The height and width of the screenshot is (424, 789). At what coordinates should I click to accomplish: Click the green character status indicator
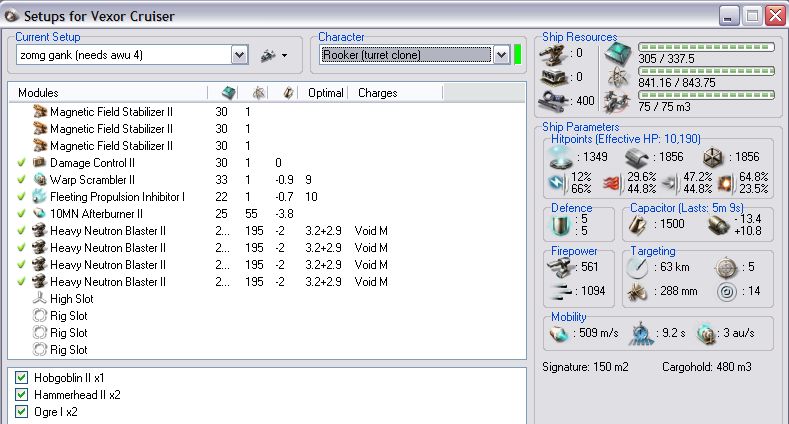click(517, 55)
